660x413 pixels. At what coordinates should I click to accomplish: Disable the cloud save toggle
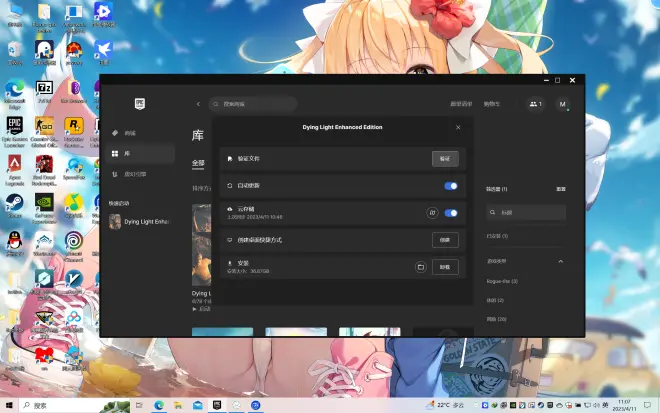451,212
